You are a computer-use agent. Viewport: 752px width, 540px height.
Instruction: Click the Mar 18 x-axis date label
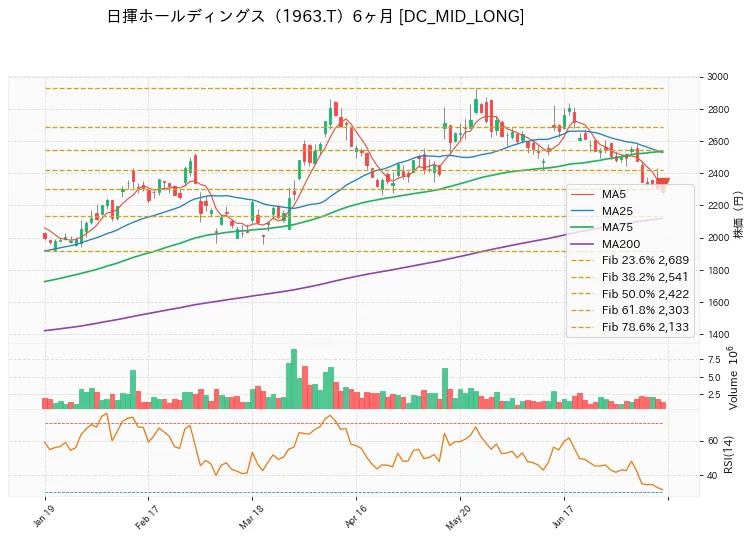coord(250,517)
